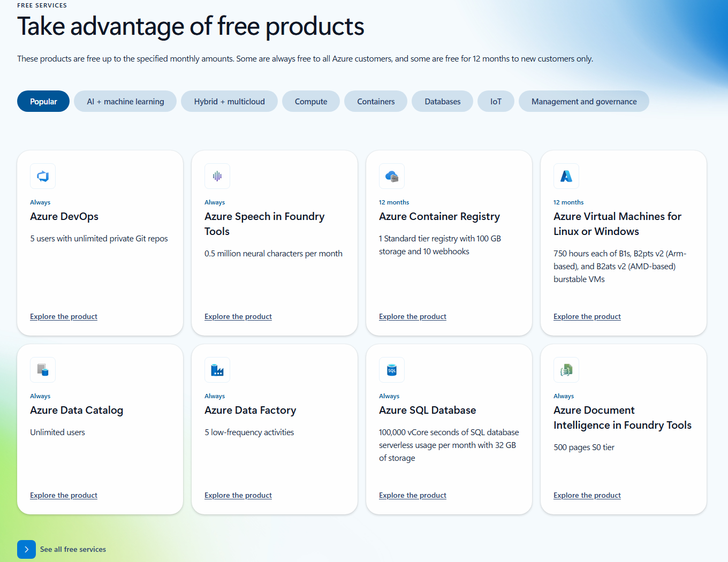
Task: Click '0.5 million neural characters per month' text
Action: 274,253
